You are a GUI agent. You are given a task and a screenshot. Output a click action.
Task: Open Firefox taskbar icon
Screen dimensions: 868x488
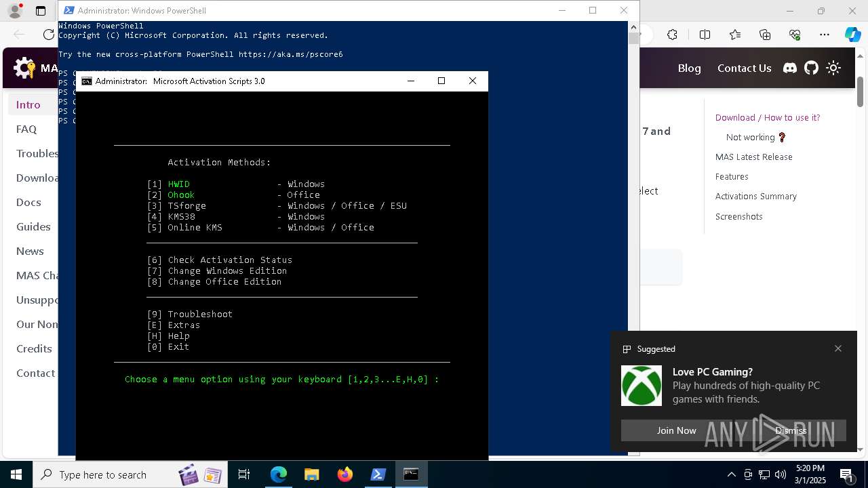pyautogui.click(x=345, y=474)
